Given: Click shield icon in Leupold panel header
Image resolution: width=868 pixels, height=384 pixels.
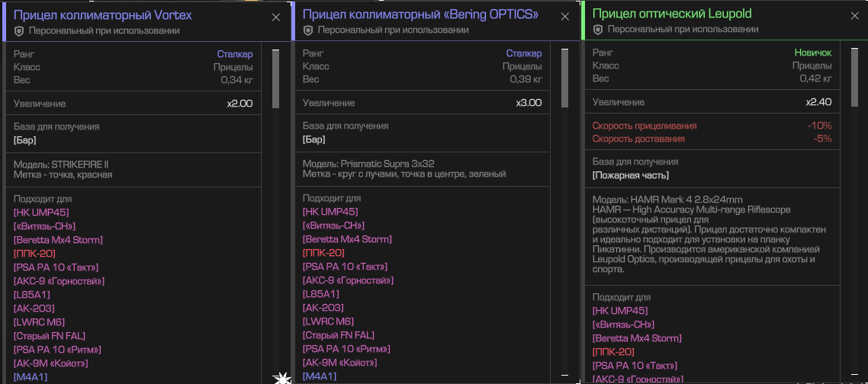Looking at the screenshot, I should point(598,29).
